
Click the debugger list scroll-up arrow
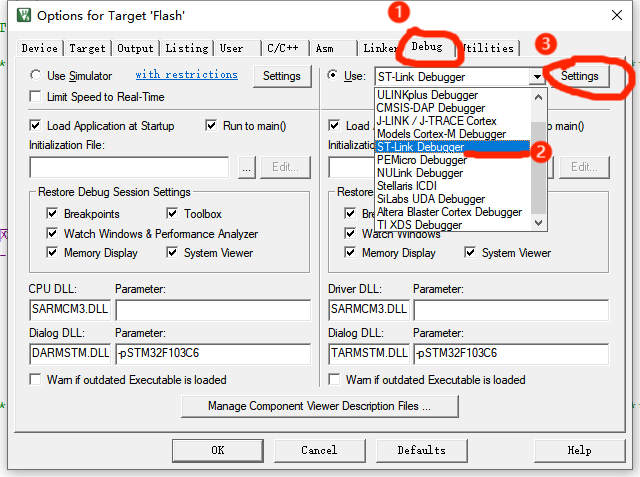[539, 97]
